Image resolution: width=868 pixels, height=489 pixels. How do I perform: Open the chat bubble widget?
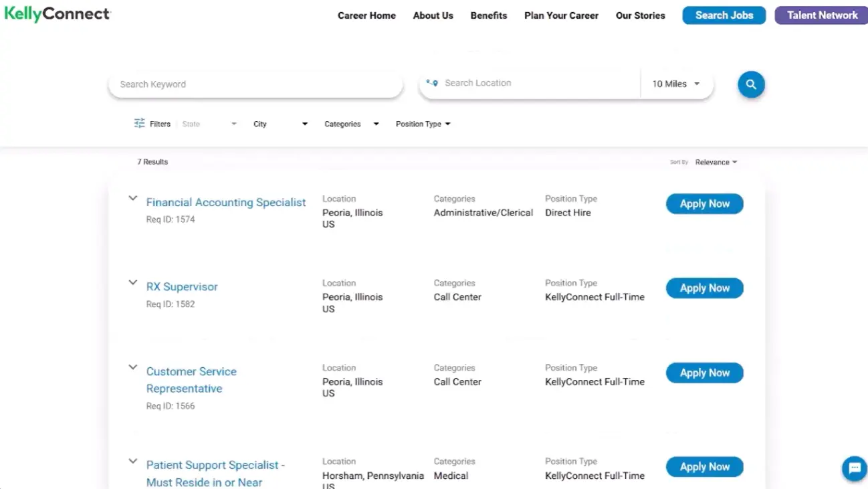854,468
